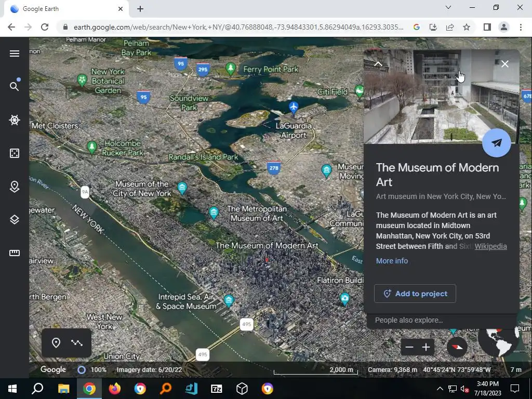Click the globe overview thumbnail
Screen dimensions: 532x399
[x=498, y=342]
